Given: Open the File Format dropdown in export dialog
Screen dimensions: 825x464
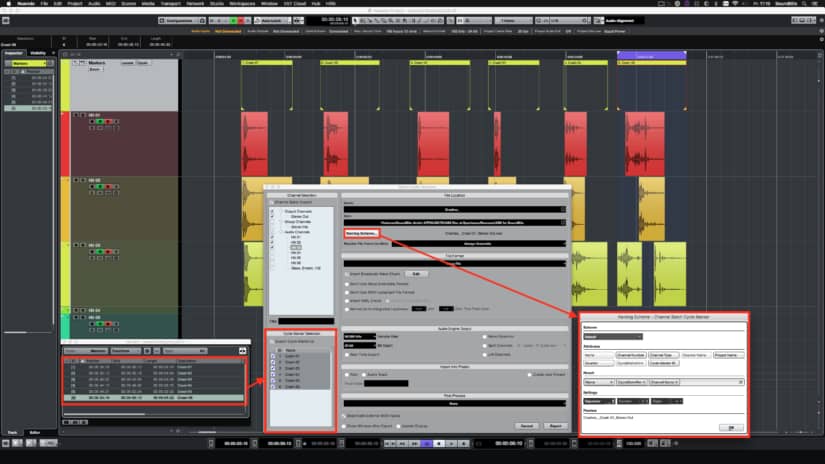Looking at the screenshot, I should click(455, 264).
